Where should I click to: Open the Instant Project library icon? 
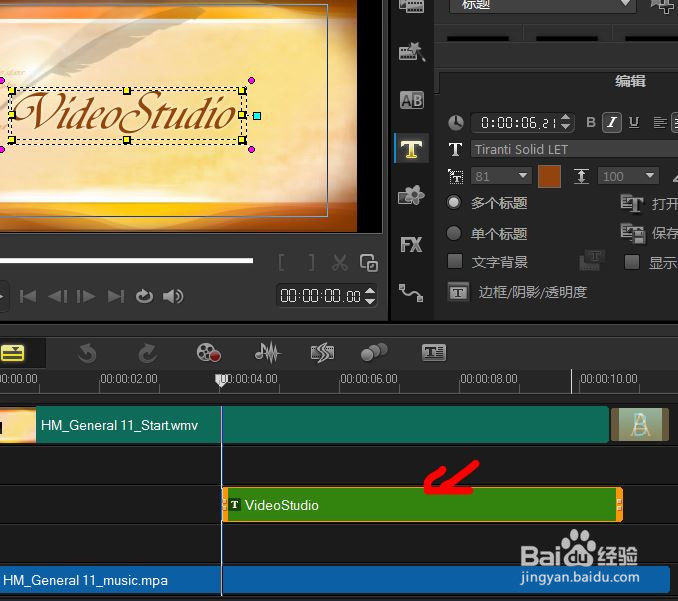[411, 53]
